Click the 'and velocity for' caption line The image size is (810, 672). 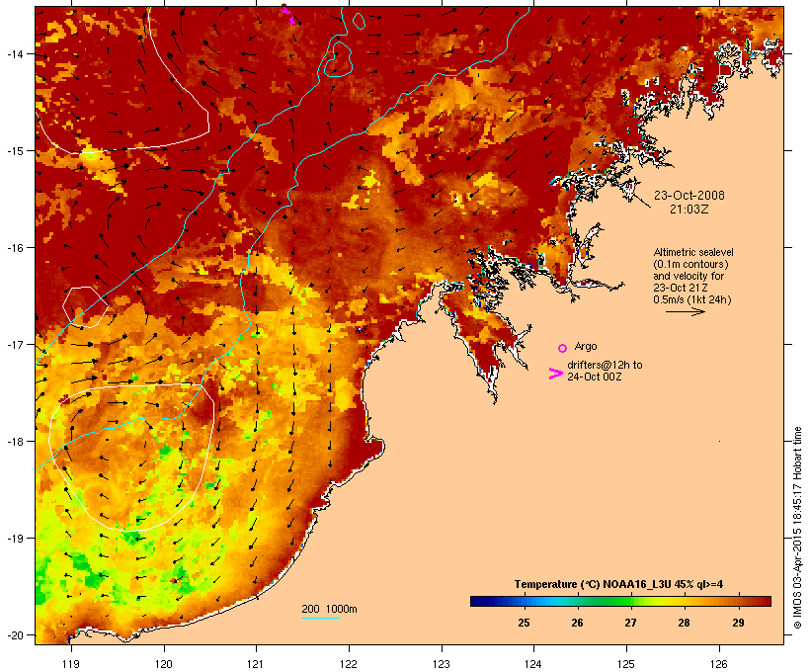tap(688, 276)
